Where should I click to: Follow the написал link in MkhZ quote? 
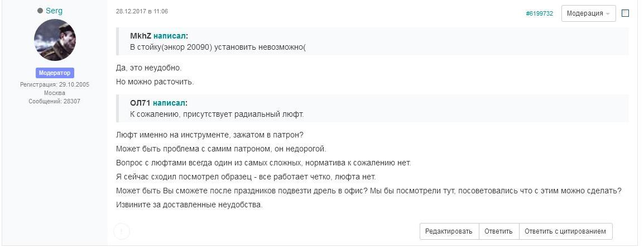170,36
